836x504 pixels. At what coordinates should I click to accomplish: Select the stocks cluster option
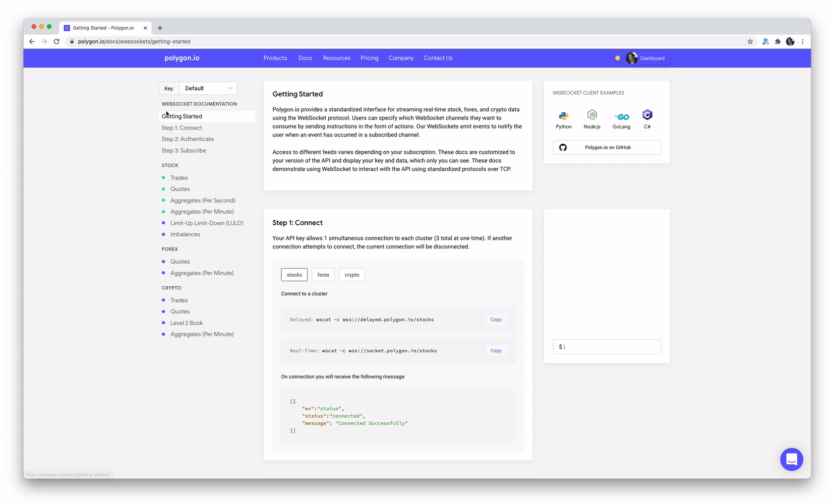click(x=294, y=275)
